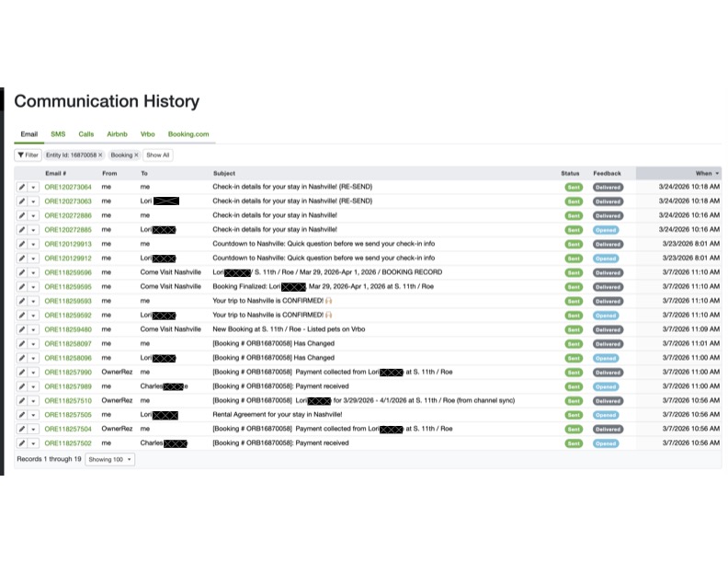Click edit pencil for email ORE120272885
728x563 pixels.
(x=22, y=230)
